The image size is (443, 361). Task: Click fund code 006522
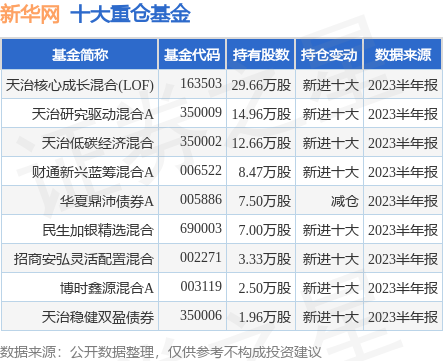201,170
